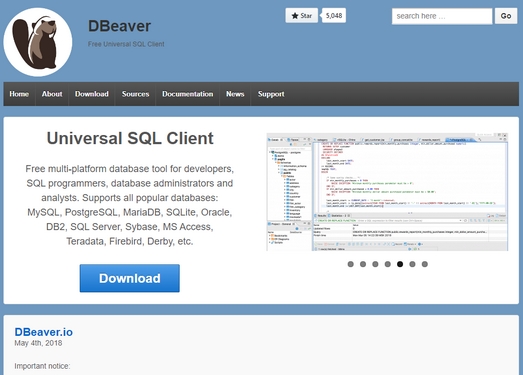523x375 pixels.
Task: Click the big blue Download button
Action: click(x=129, y=278)
